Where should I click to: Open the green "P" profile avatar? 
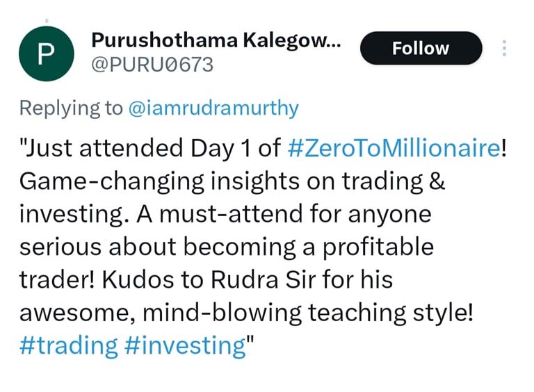[x=46, y=54]
